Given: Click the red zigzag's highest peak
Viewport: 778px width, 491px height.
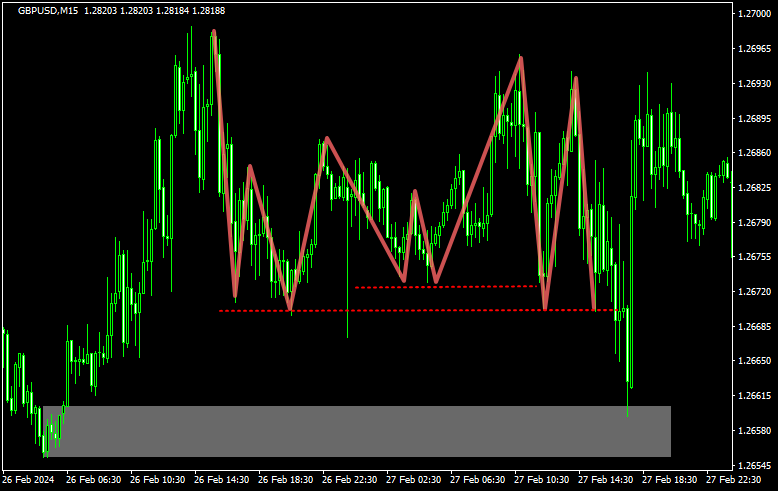Looking at the screenshot, I should point(213,32).
